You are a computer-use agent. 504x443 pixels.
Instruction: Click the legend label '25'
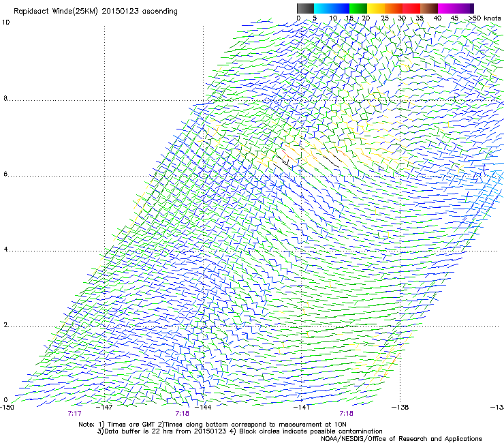coord(385,18)
